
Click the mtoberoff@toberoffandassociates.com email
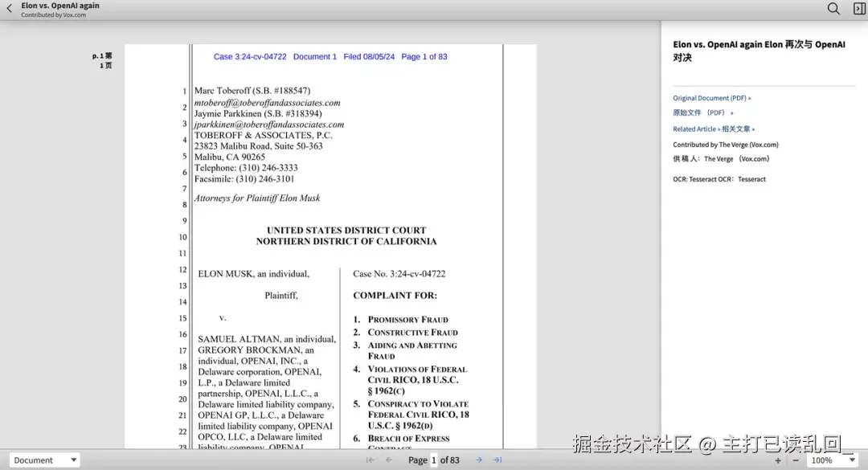(x=267, y=103)
